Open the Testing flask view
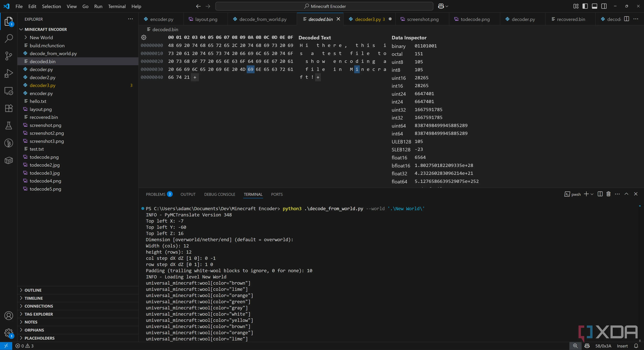644x350 pixels. pos(9,126)
